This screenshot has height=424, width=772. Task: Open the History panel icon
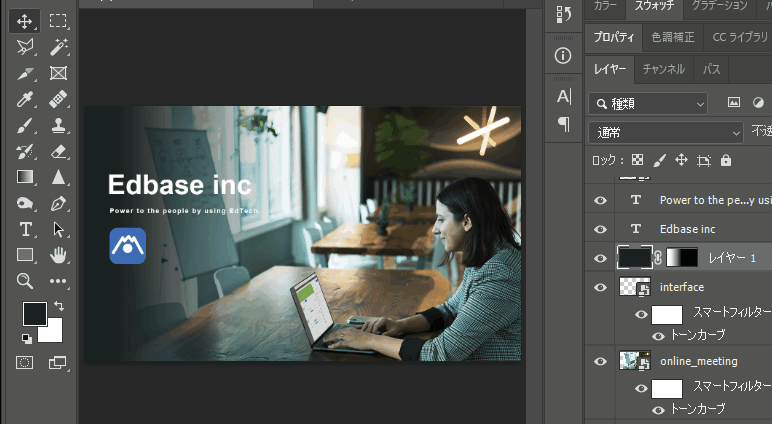tap(563, 14)
